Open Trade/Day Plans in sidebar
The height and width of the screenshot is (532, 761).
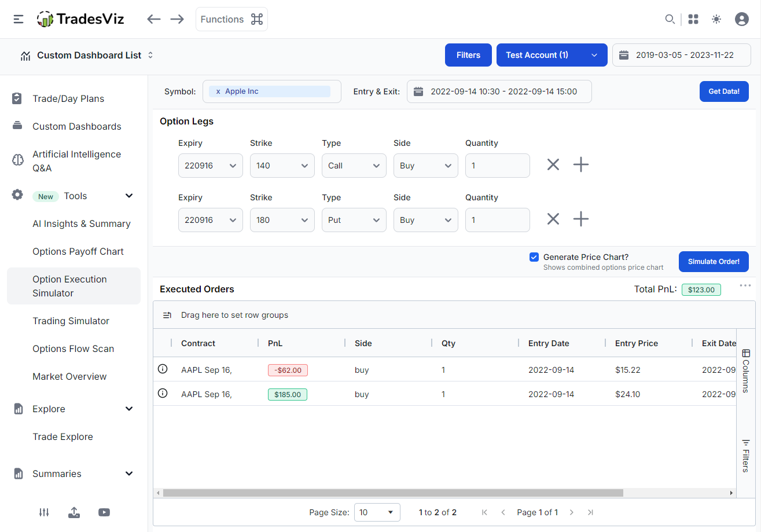tap(68, 98)
